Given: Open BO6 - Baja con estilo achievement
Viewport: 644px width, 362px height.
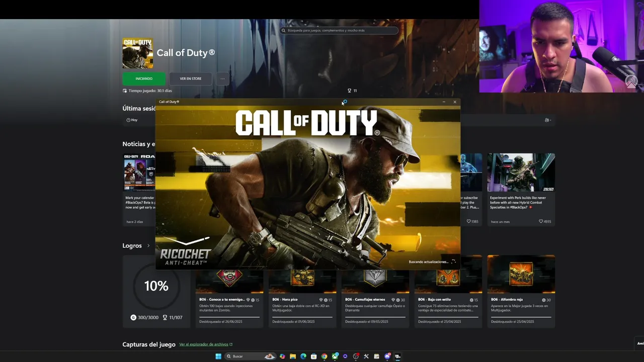Looking at the screenshot, I should click(448, 292).
